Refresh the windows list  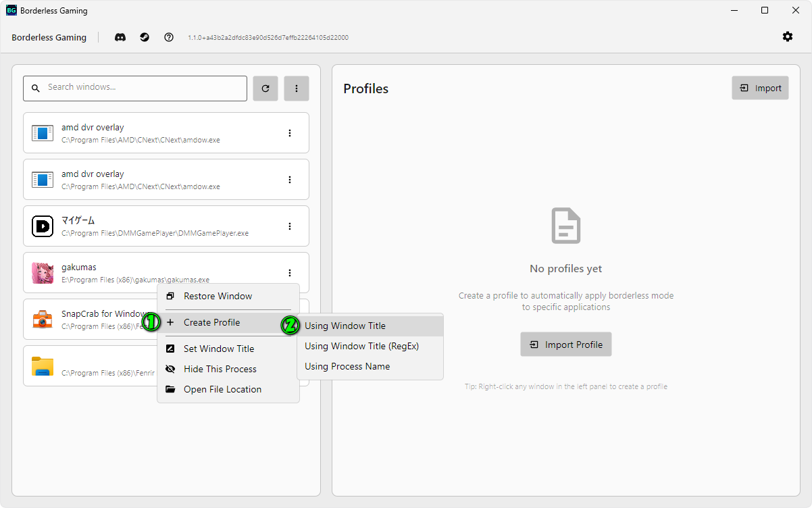(x=265, y=88)
